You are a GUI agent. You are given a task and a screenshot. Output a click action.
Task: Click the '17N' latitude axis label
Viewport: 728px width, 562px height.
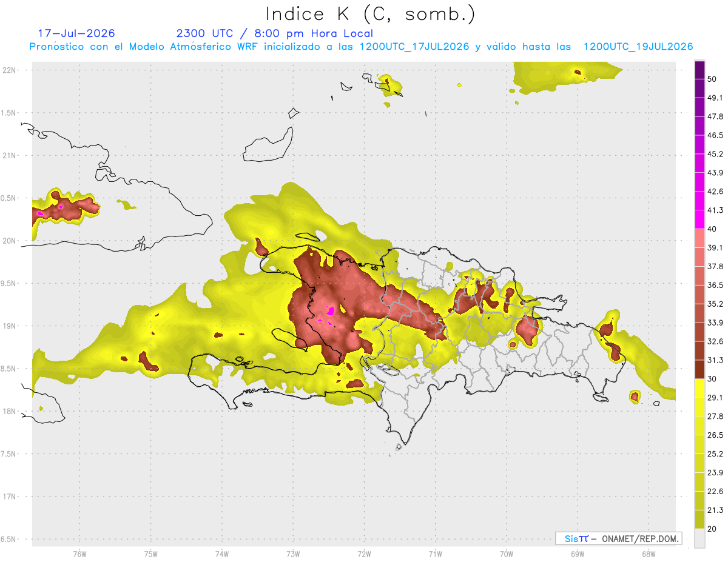point(10,497)
